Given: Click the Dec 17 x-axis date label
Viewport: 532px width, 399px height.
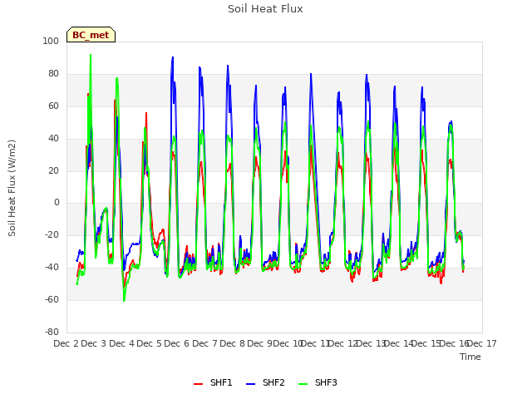Looking at the screenshot, I should [x=482, y=343].
